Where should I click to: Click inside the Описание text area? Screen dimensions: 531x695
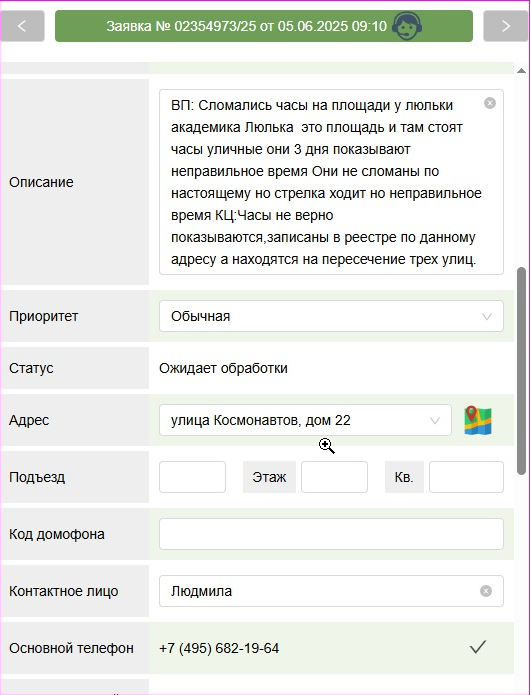tap(331, 182)
